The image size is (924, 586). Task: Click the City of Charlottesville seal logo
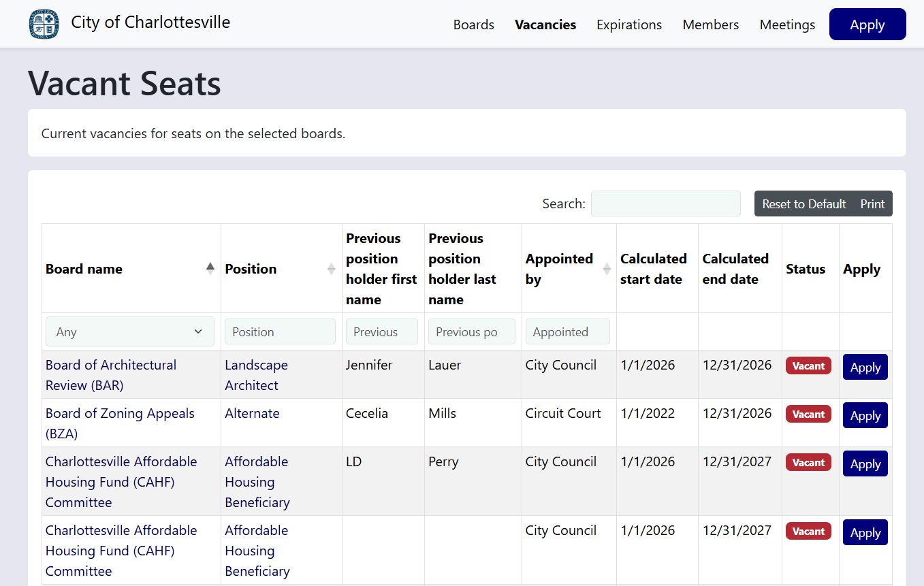click(x=44, y=24)
